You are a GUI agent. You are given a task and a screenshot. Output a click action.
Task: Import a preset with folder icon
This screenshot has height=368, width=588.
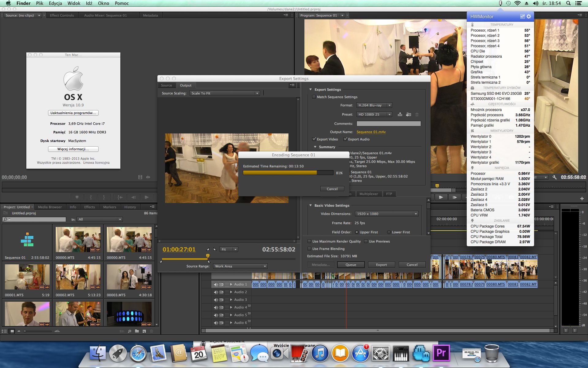click(x=409, y=114)
